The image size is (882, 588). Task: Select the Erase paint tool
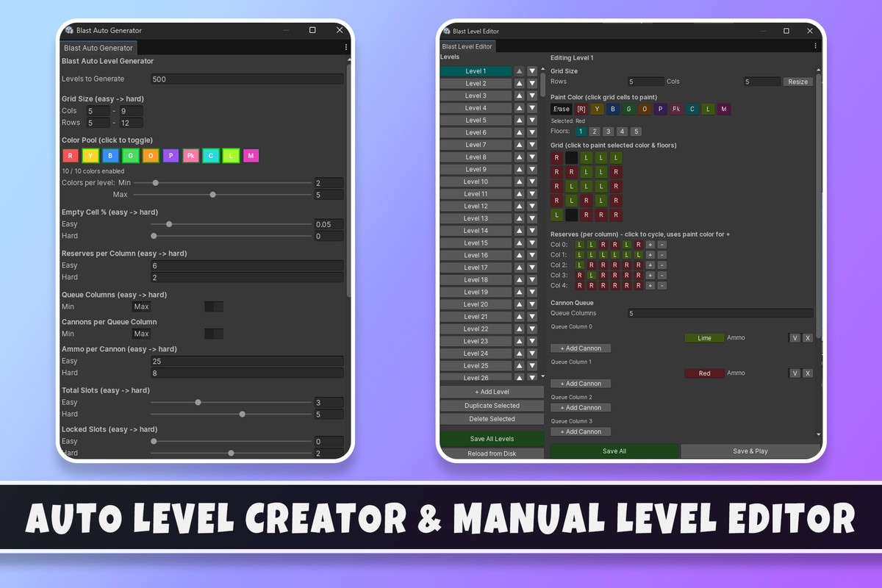[x=561, y=108]
